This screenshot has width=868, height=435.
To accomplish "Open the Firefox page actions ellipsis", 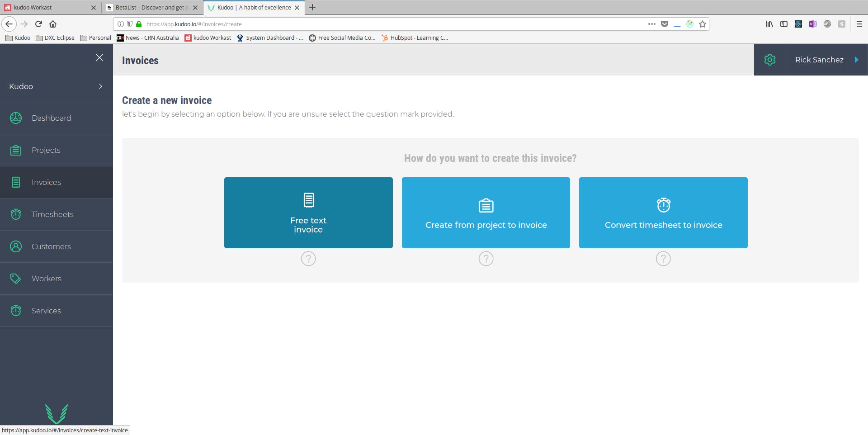I will [x=651, y=24].
